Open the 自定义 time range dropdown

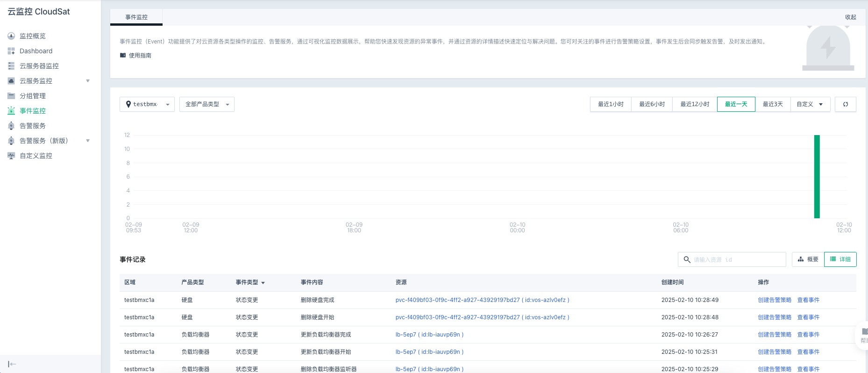[x=810, y=104]
